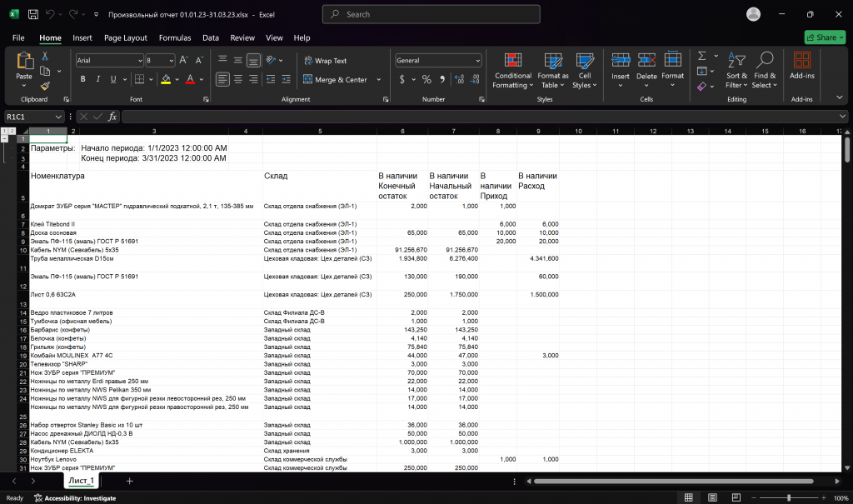This screenshot has height=504, width=853.
Task: Open Find & Select menu
Action: click(765, 70)
